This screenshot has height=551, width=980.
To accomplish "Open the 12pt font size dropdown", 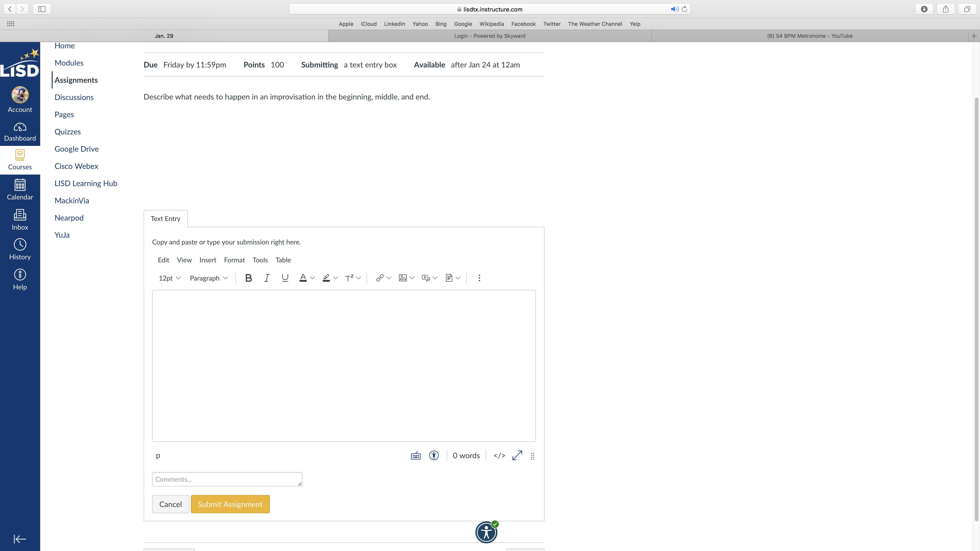I will pos(169,278).
